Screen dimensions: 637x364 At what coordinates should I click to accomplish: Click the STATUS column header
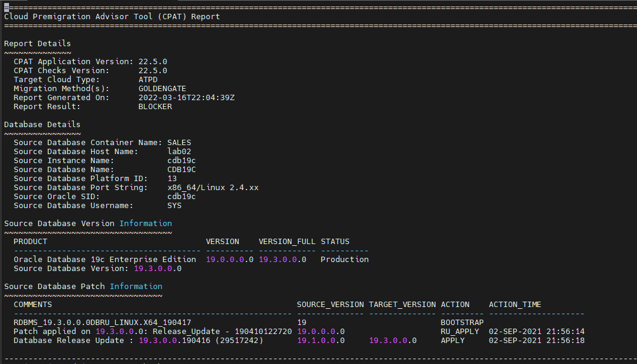coord(335,241)
